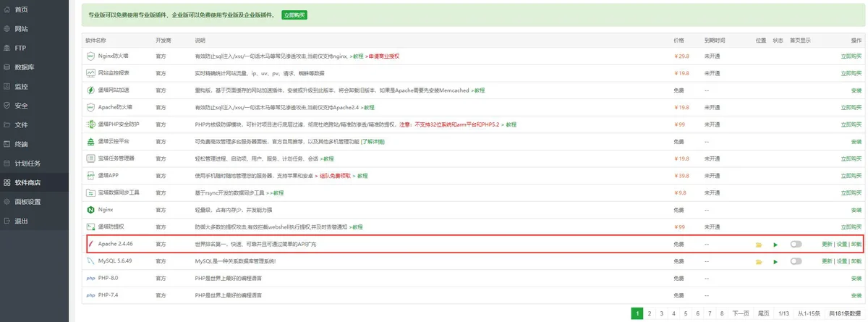Select the 软件商店 menu item
Image resolution: width=868 pixels, height=322 pixels.
click(34, 182)
